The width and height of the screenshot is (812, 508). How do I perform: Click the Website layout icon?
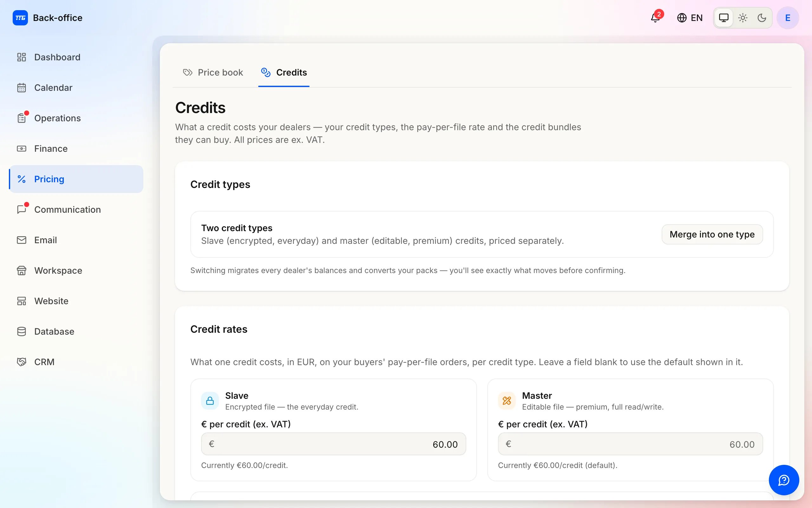click(x=22, y=301)
